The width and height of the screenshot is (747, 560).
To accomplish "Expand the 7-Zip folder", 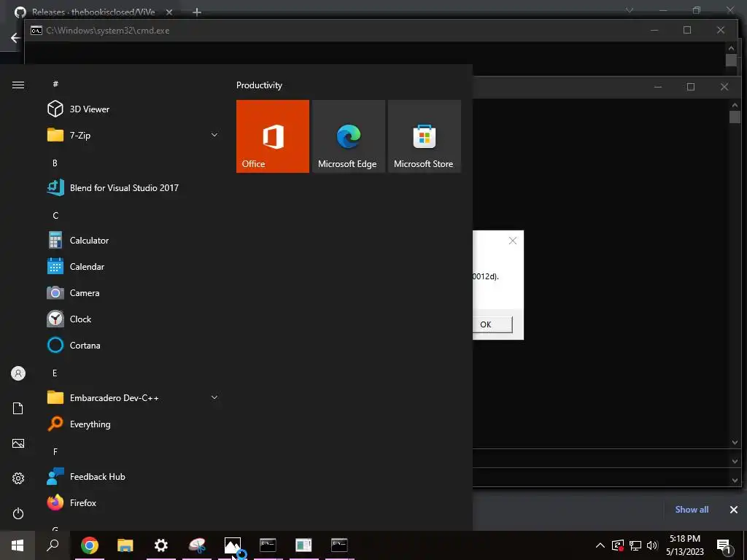I will tap(133, 135).
